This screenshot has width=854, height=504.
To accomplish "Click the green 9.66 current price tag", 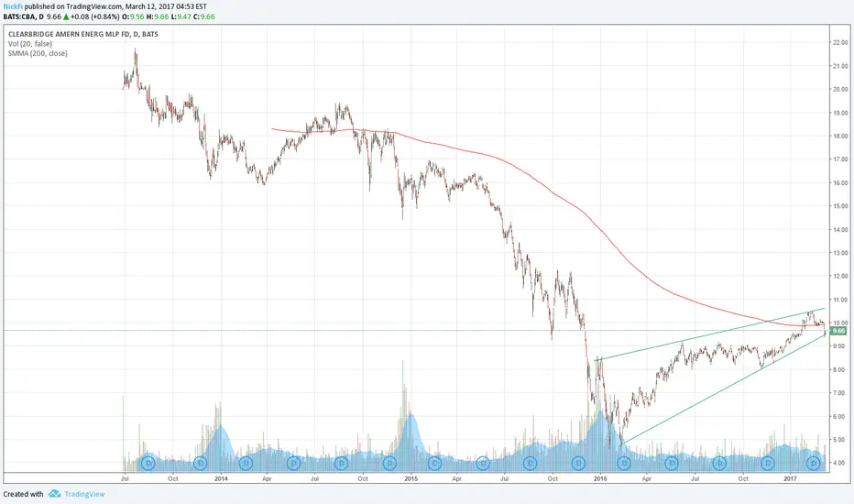I will (x=838, y=331).
